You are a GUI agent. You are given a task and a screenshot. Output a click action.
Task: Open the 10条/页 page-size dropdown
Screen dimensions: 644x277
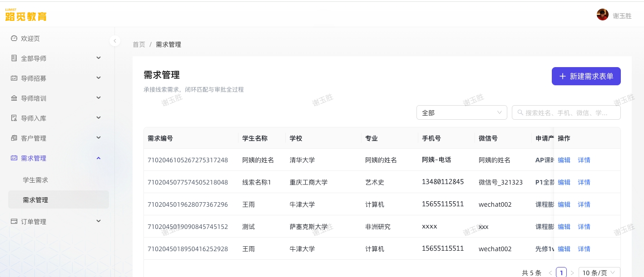(599, 273)
